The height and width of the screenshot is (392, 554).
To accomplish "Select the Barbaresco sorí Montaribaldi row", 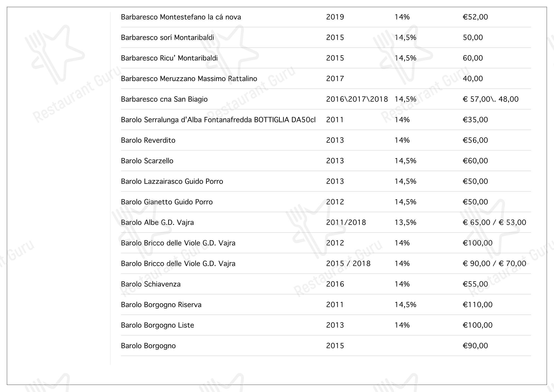I will point(326,37).
